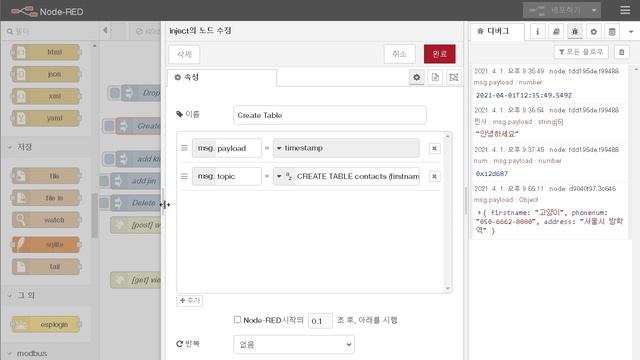
Task: Trigger the Drop inject node button on canvas
Action: (115, 93)
